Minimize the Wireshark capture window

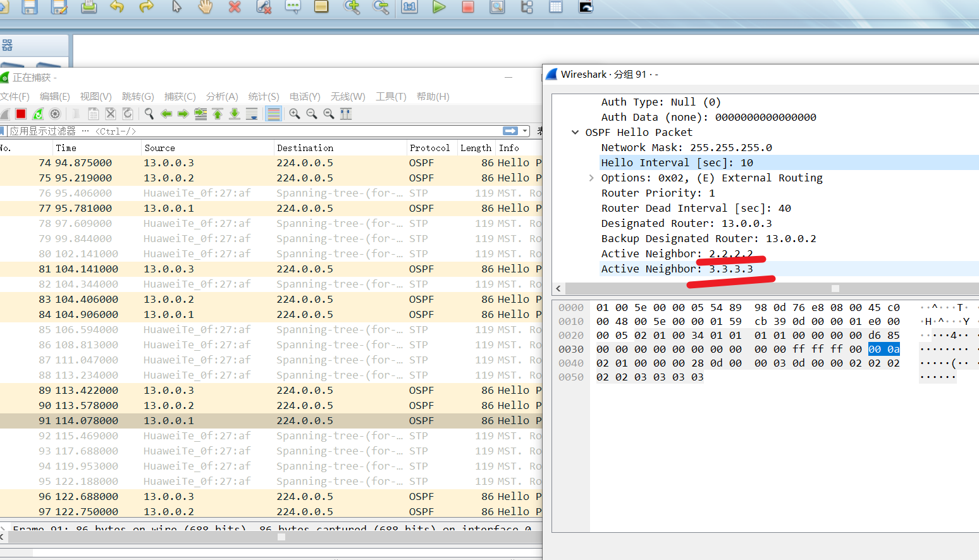tap(508, 77)
